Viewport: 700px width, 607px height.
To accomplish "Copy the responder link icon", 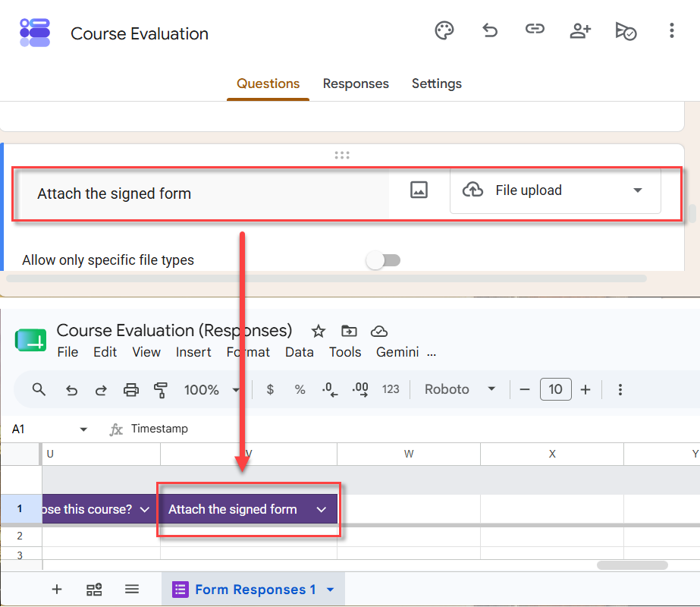I will pos(535,29).
